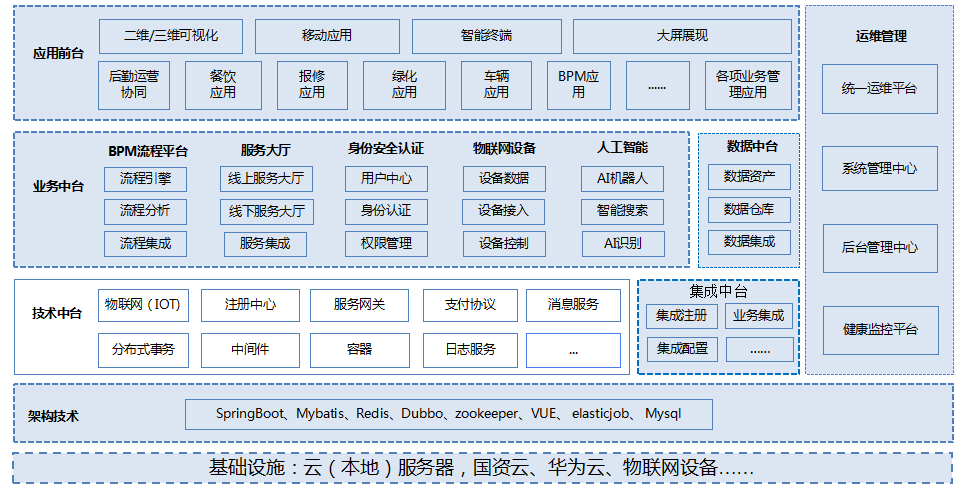This screenshot has width=975, height=489.
Task: Select the BPM应用 box
Action: point(578,85)
